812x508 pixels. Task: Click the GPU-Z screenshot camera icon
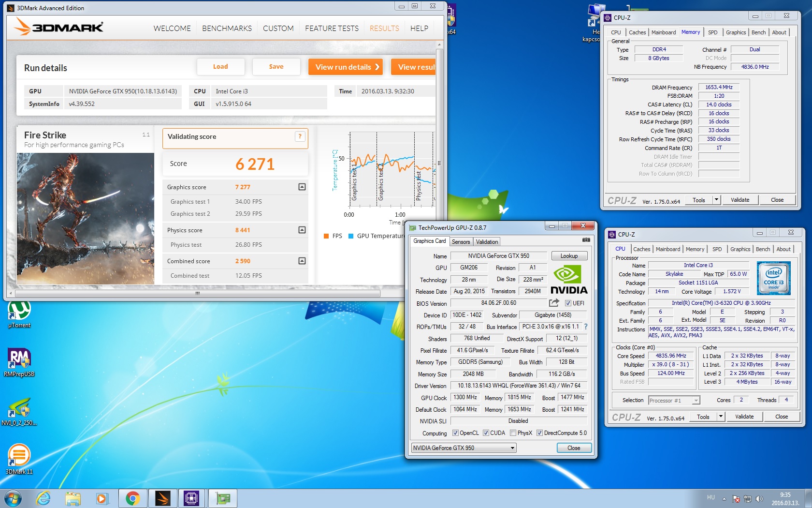point(586,239)
